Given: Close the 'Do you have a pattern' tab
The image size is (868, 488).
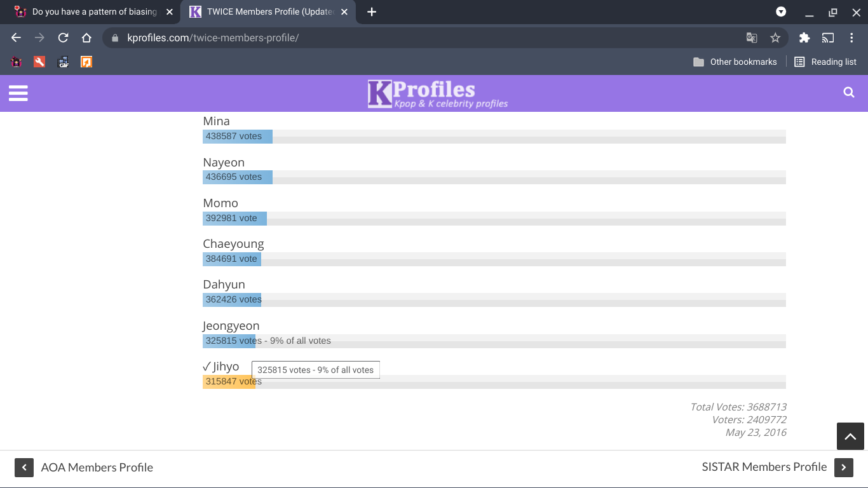Looking at the screenshot, I should click(x=170, y=12).
